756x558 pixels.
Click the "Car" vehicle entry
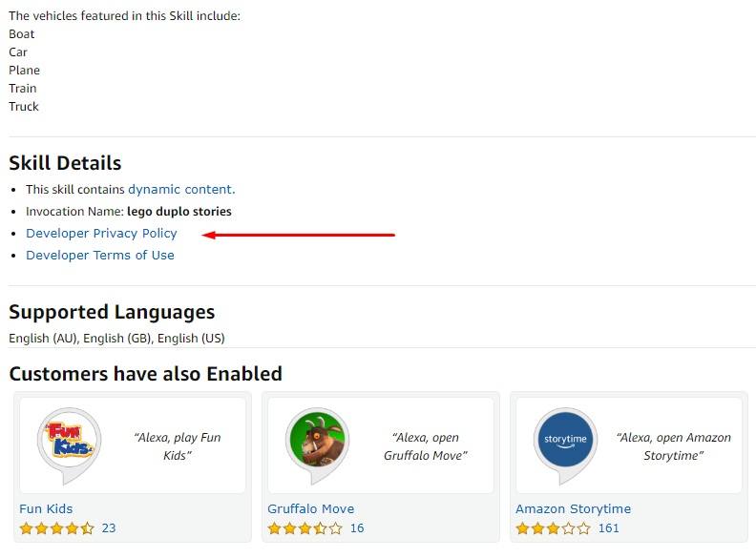point(18,52)
